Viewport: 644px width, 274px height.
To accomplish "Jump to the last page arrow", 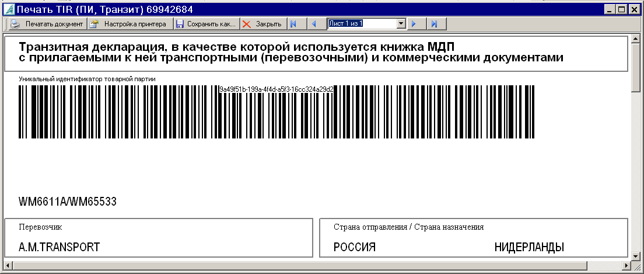I will point(434,24).
